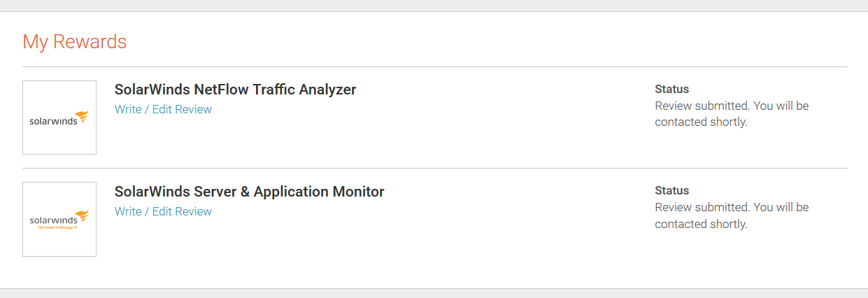The width and height of the screenshot is (868, 298).
Task: Click the solarwinds wordmark in Server Monitor logo
Action: click(52, 220)
